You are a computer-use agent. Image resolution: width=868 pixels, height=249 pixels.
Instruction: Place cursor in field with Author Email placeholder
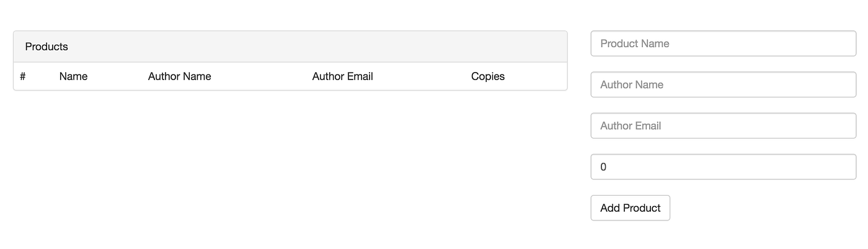tap(724, 125)
